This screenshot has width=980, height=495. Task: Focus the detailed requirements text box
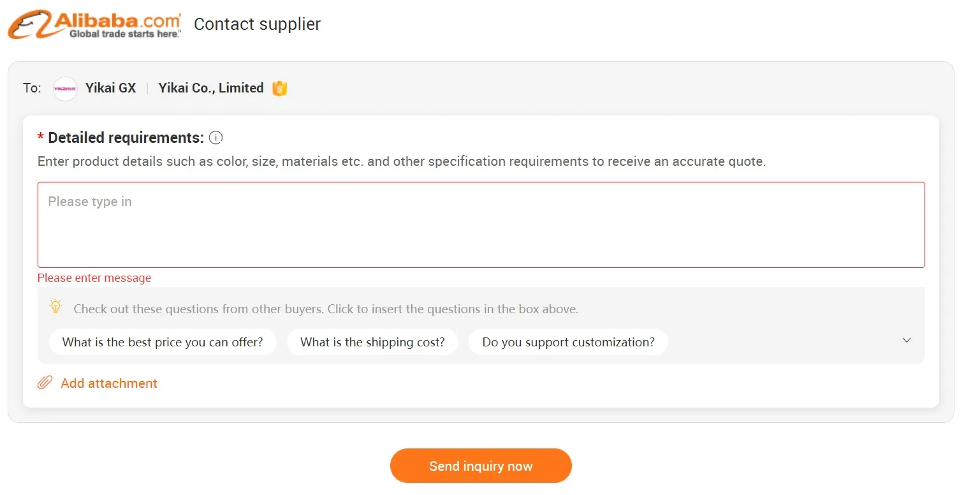(x=481, y=225)
